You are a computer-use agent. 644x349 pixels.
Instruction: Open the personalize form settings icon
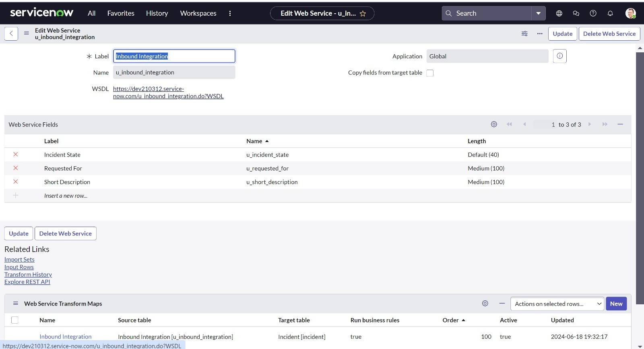pos(524,33)
